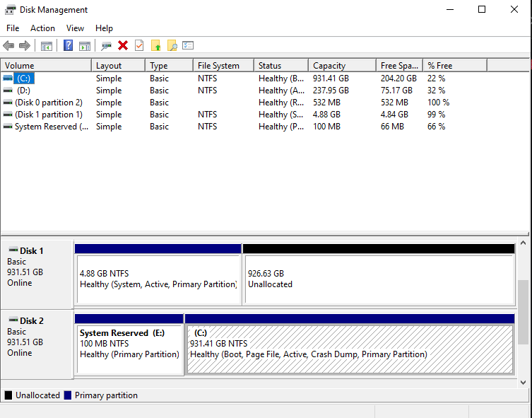This screenshot has height=418, width=532.
Task: Click the black Unallocated legend swatch
Action: pos(8,395)
